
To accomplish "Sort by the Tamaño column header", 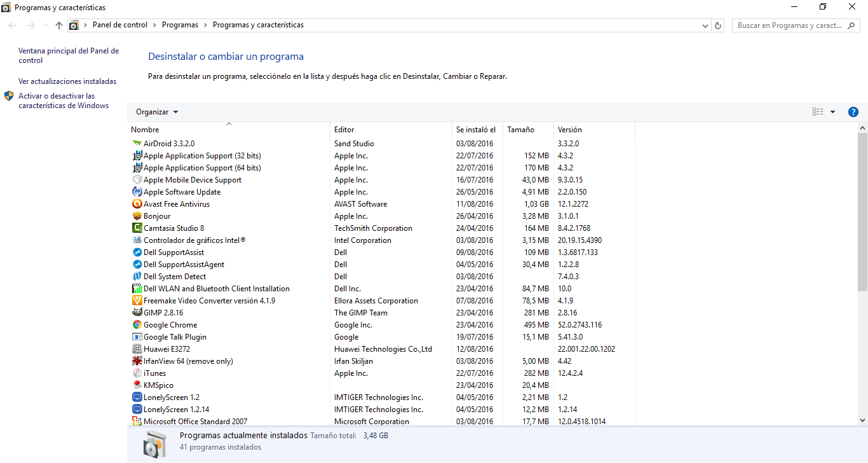I will (x=528, y=130).
